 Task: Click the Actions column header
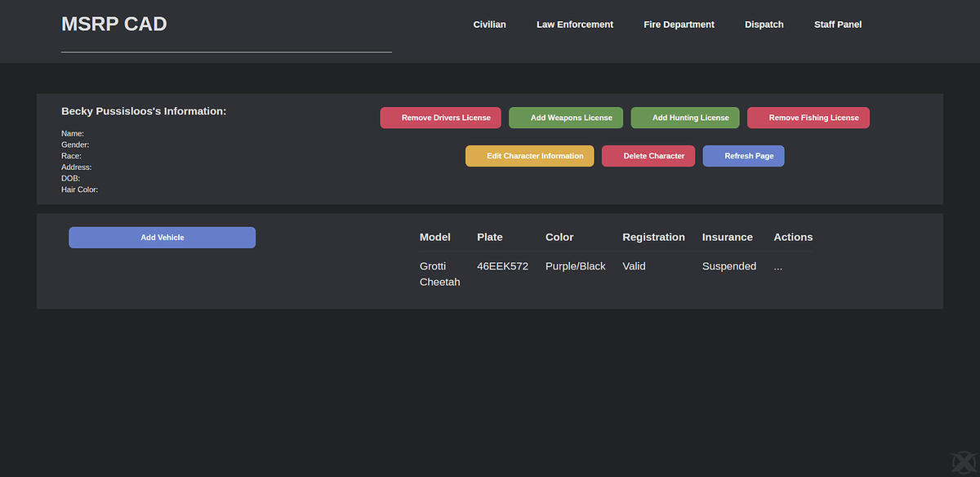[x=793, y=237]
